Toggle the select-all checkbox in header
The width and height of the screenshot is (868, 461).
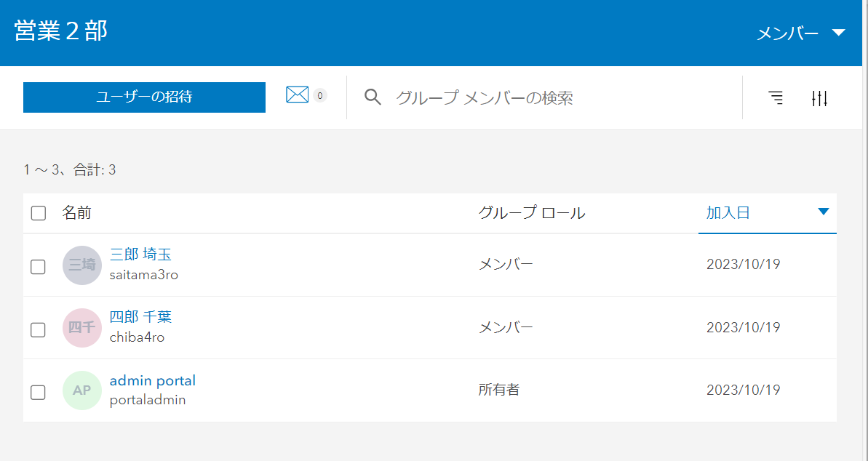tap(38, 213)
